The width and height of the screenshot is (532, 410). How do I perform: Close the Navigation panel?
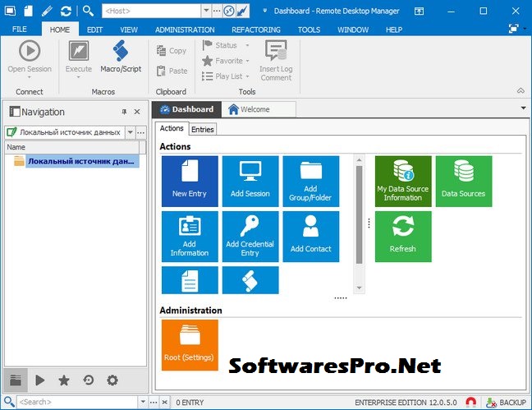[x=137, y=112]
